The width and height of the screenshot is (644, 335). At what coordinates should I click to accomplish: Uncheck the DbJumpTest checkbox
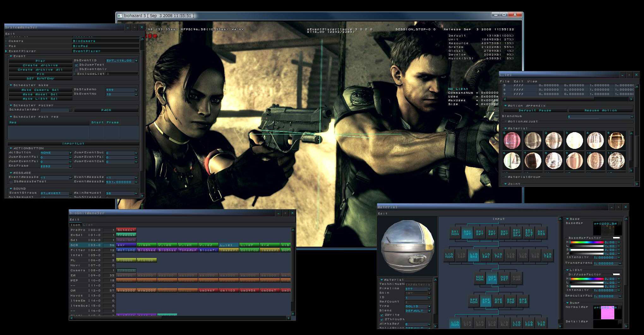[76, 65]
